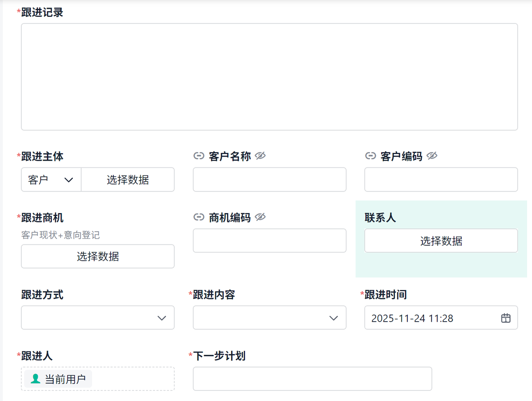Focus the 客户编码 input field
The width and height of the screenshot is (532, 401).
click(441, 179)
